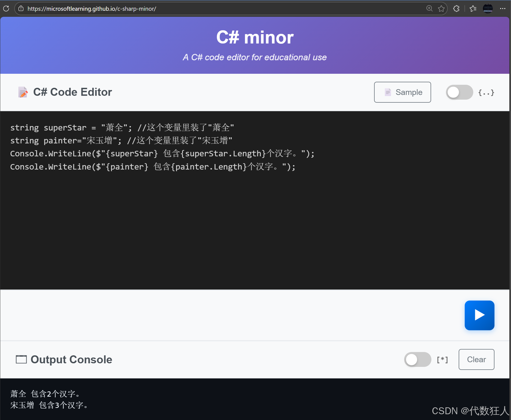
Task: Click the Output Console window icon
Action: pyautogui.click(x=21, y=359)
